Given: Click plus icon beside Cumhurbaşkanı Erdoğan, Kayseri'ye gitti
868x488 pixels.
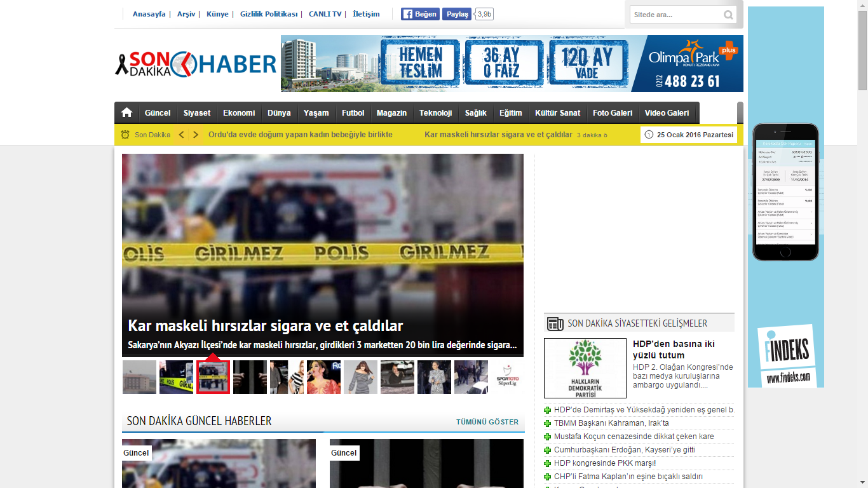Looking at the screenshot, I should pos(548,450).
